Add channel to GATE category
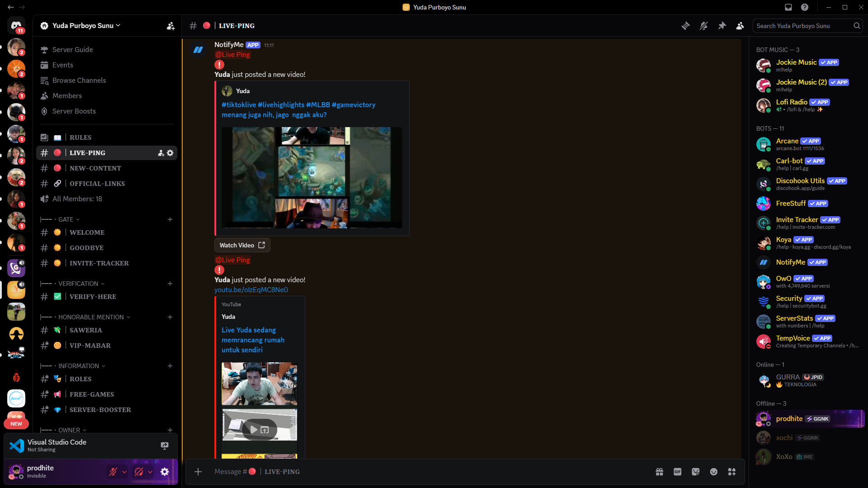 [170, 219]
